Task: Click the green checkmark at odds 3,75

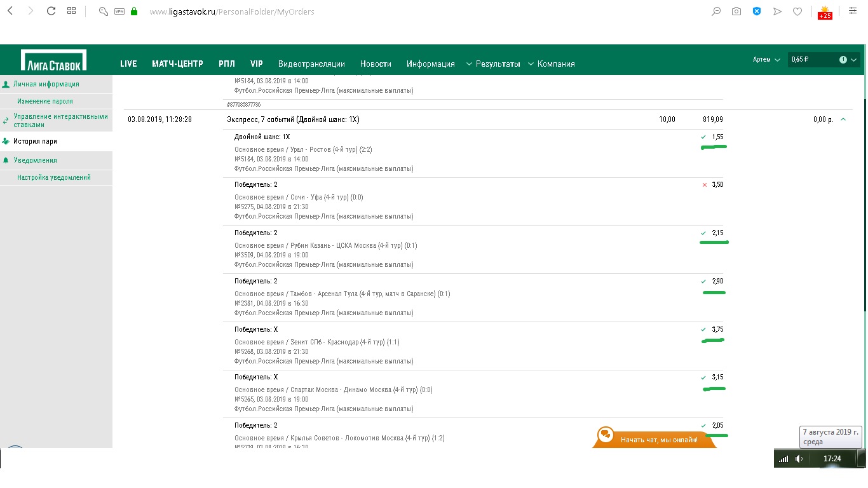Action: (x=703, y=329)
